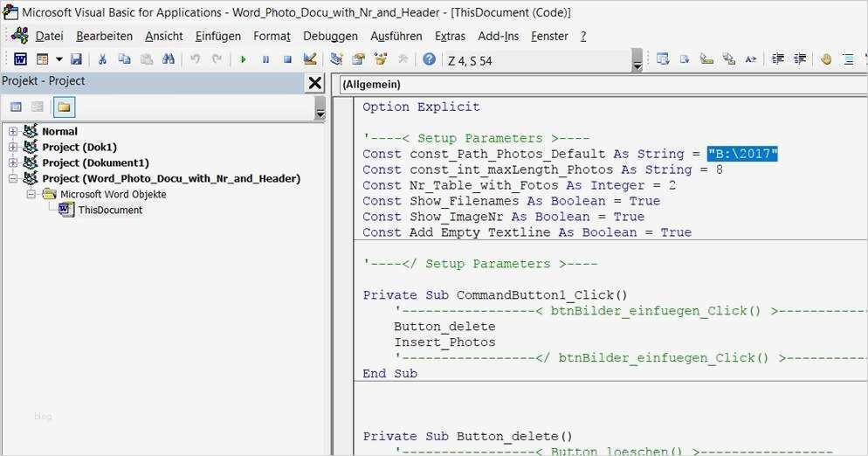The width and height of the screenshot is (868, 456).
Task: Open Find with the binoculars icon
Action: click(x=169, y=59)
